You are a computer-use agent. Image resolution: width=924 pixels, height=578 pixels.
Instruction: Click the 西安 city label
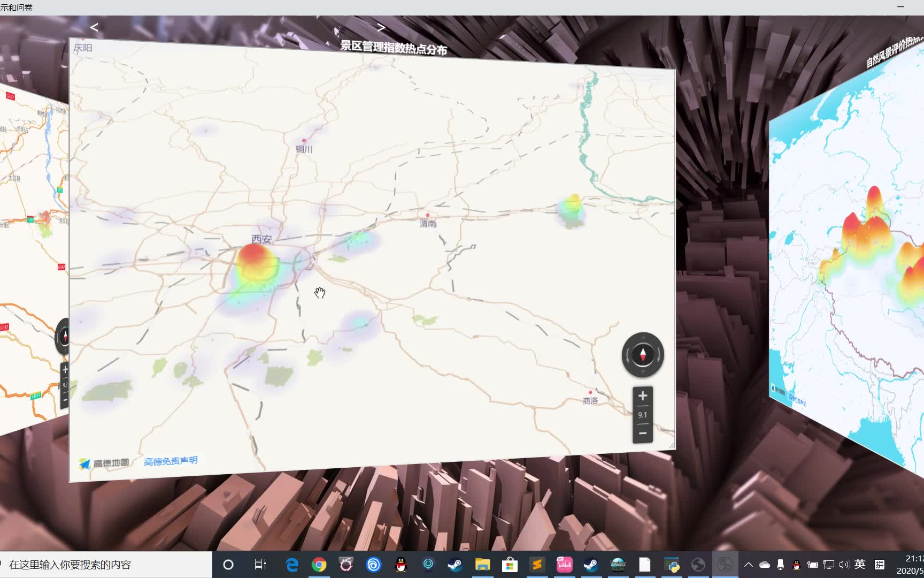261,239
